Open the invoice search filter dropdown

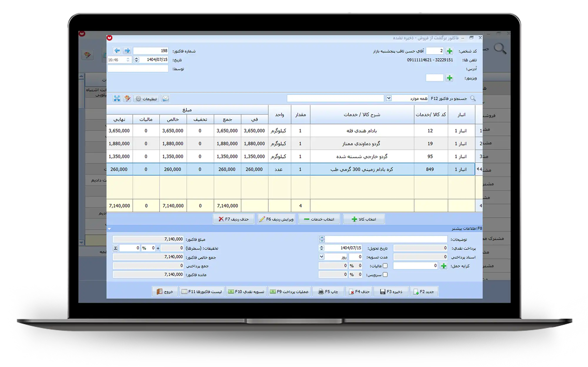click(x=389, y=98)
